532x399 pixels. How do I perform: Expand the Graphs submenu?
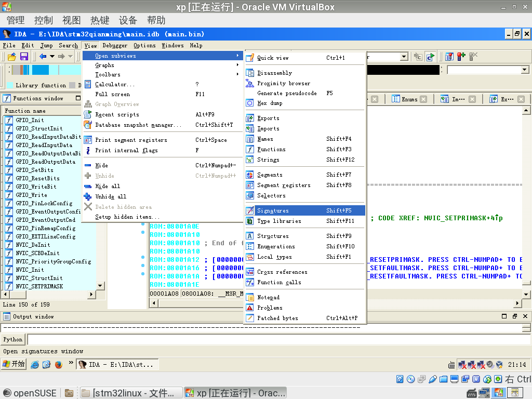(x=163, y=65)
